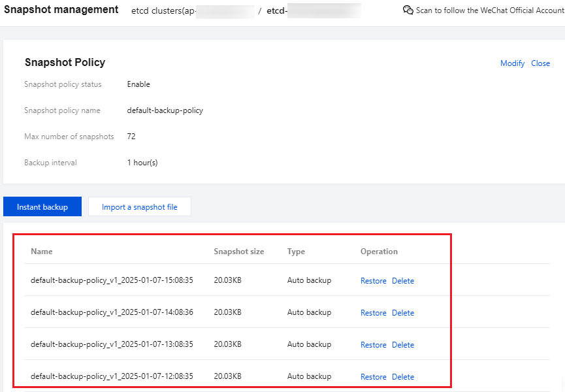Delete the 14:08:36 snapshot
This screenshot has width=565, height=392.
click(402, 313)
